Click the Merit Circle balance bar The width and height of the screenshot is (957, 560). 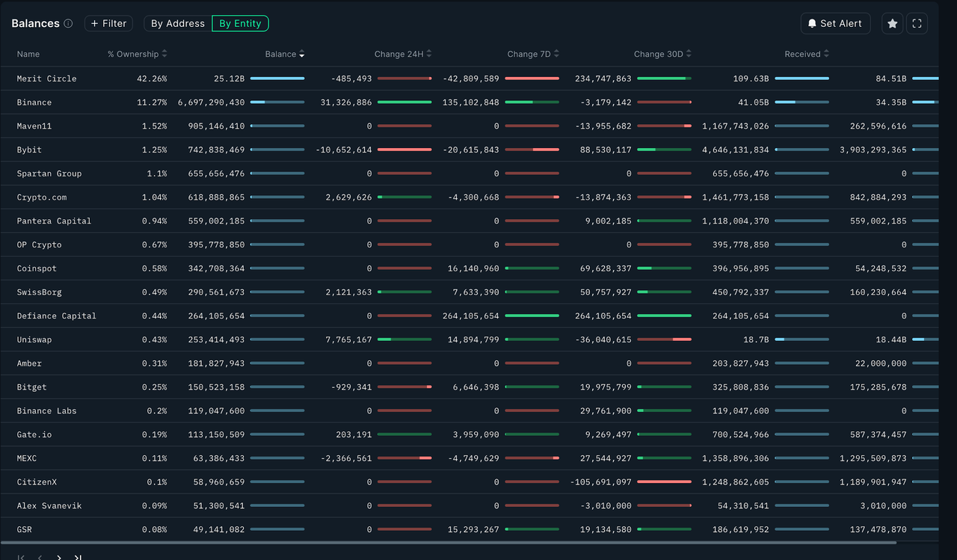(x=277, y=79)
